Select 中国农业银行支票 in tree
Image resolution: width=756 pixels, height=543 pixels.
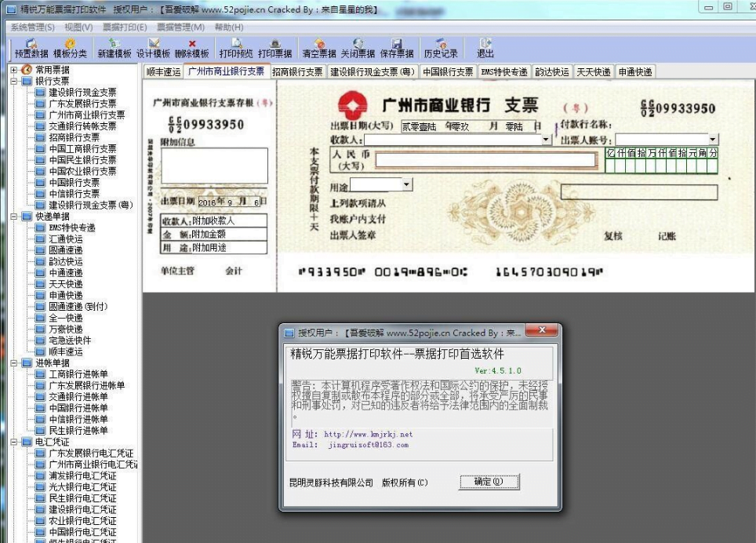pos(82,171)
